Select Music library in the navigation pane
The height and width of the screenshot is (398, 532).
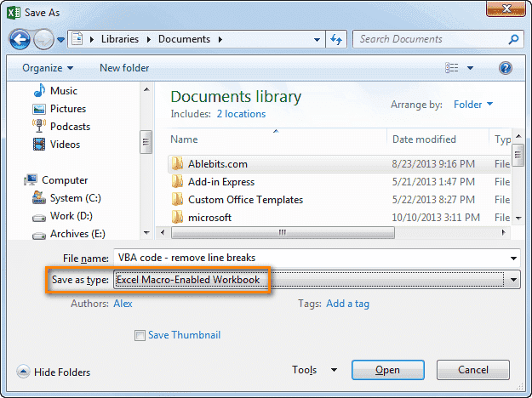click(x=63, y=91)
